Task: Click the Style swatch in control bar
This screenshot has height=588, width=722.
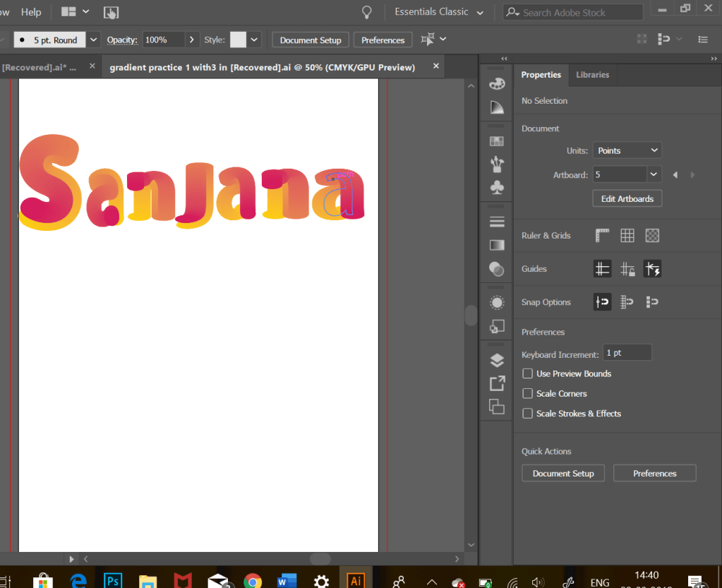Action: (238, 40)
